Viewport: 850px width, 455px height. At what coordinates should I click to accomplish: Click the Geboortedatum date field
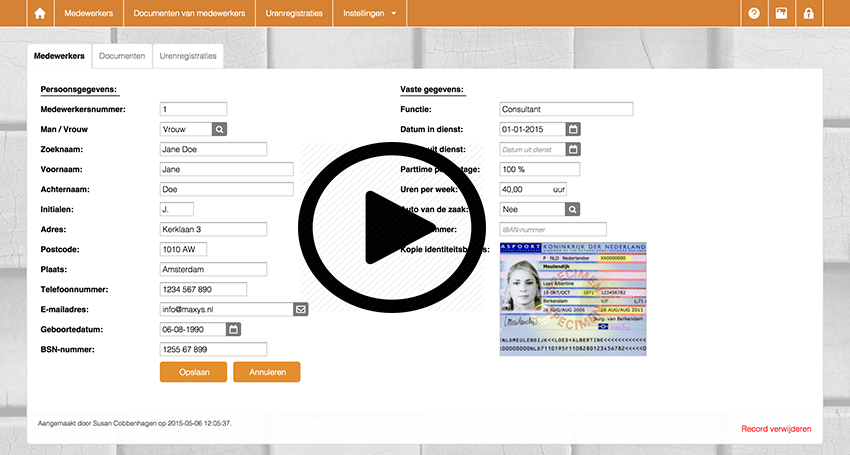(x=193, y=329)
